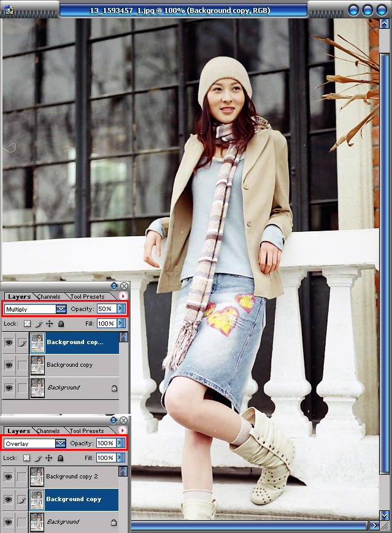Switch to the Channels tab in the Multiply panel

pyautogui.click(x=48, y=297)
